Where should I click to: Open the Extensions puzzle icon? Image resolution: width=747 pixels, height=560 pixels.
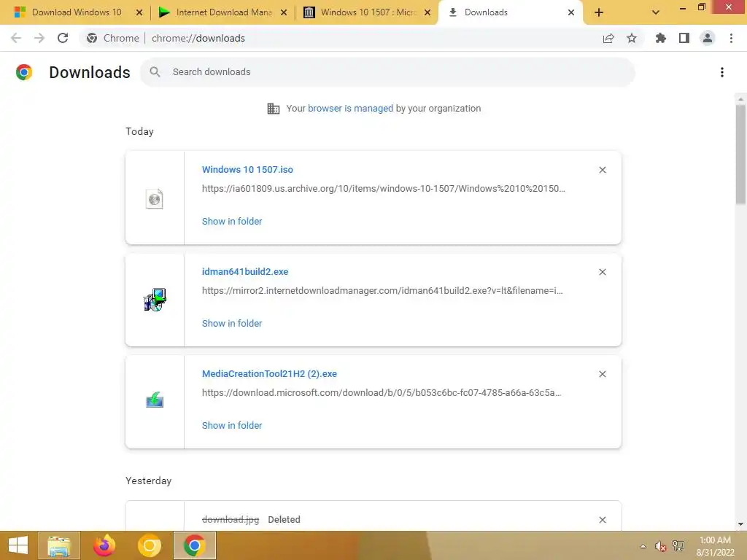point(661,38)
